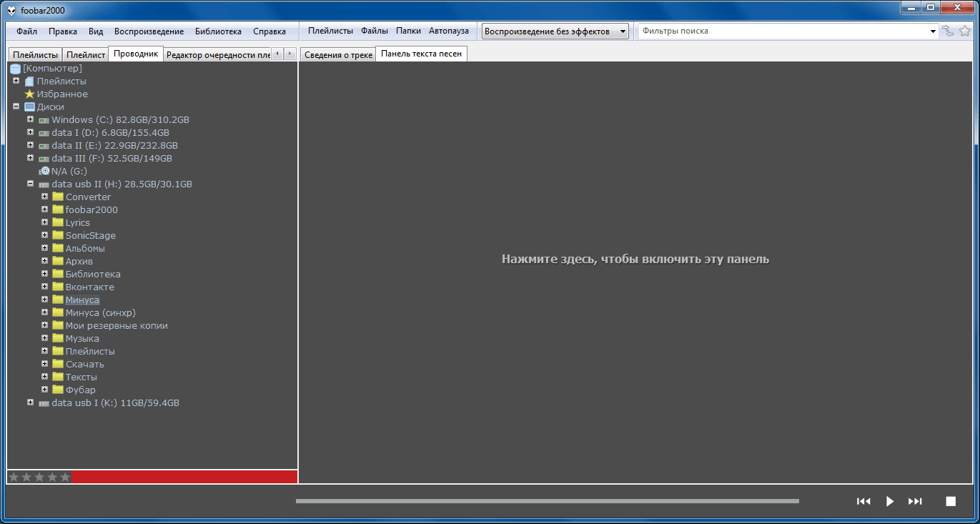Click the Плейлисты toolbar button

[330, 31]
